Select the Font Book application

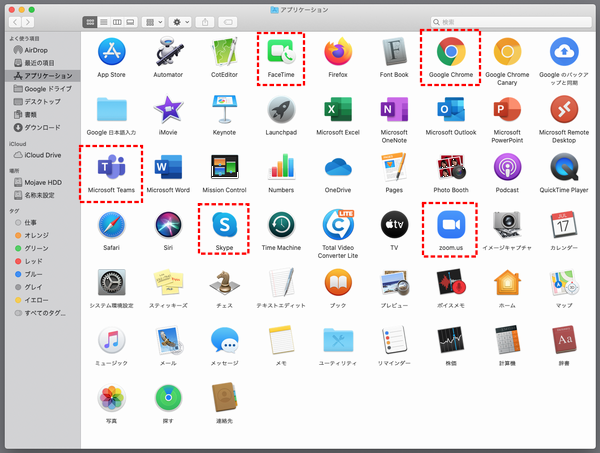click(x=394, y=52)
